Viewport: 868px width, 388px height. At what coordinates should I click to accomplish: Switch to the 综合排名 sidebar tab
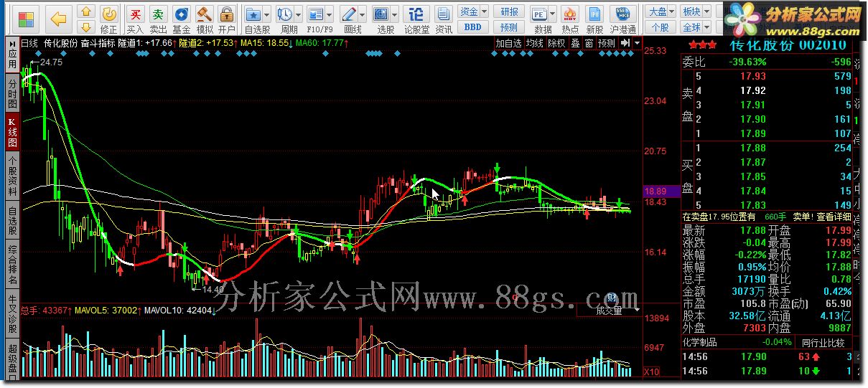[x=13, y=264]
